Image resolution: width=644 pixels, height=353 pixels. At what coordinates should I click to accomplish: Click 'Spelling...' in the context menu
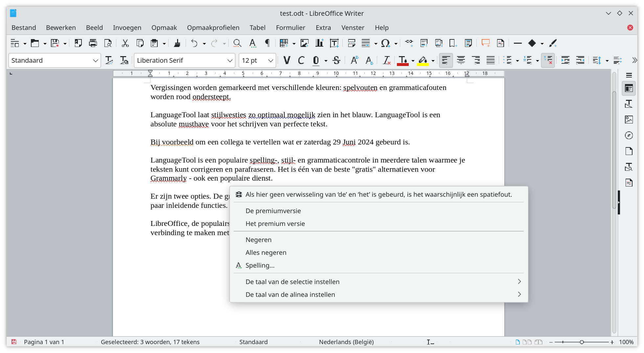pos(379,265)
